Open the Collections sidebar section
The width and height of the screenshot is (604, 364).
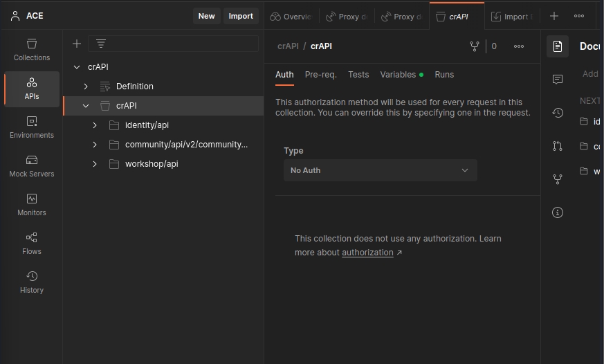[32, 50]
